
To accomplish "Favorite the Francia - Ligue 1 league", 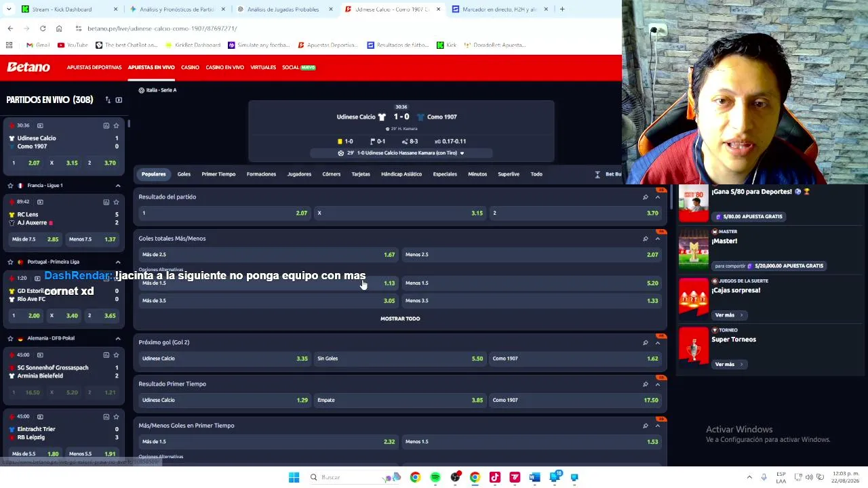I will tap(10, 185).
